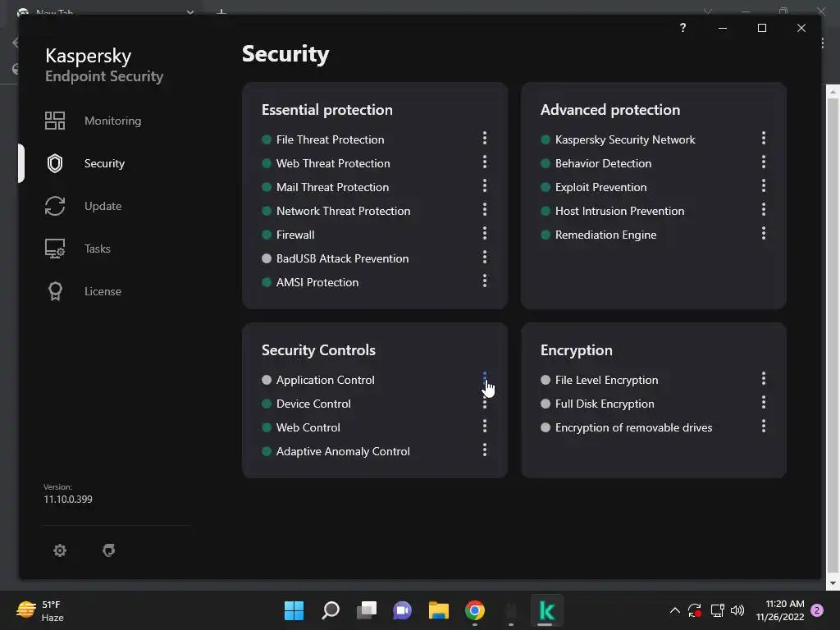
Task: Click BadUSB Attack Prevention grey status dot
Action: (267, 258)
